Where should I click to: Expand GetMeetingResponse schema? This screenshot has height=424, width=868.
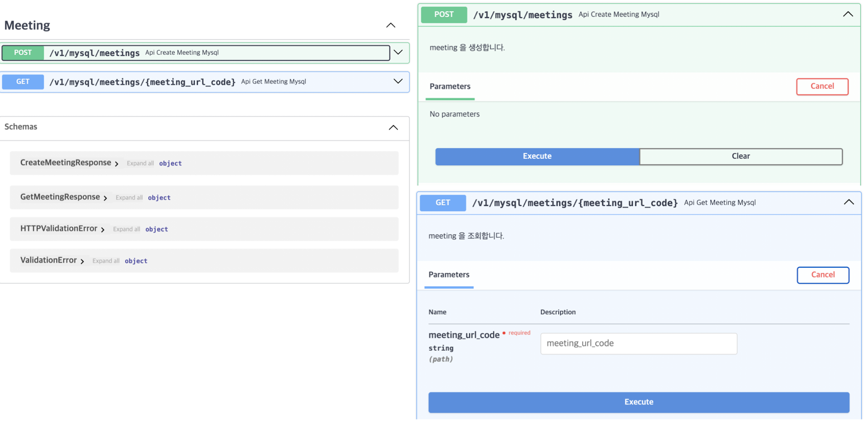click(105, 198)
